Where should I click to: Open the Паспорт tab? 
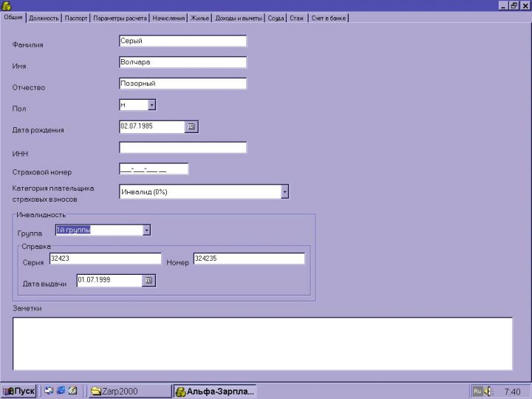(x=75, y=18)
